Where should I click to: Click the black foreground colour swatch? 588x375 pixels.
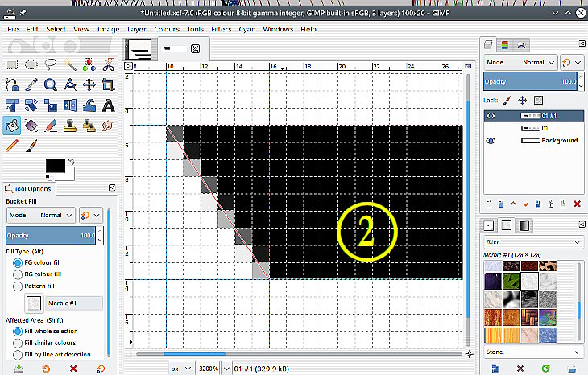56,165
